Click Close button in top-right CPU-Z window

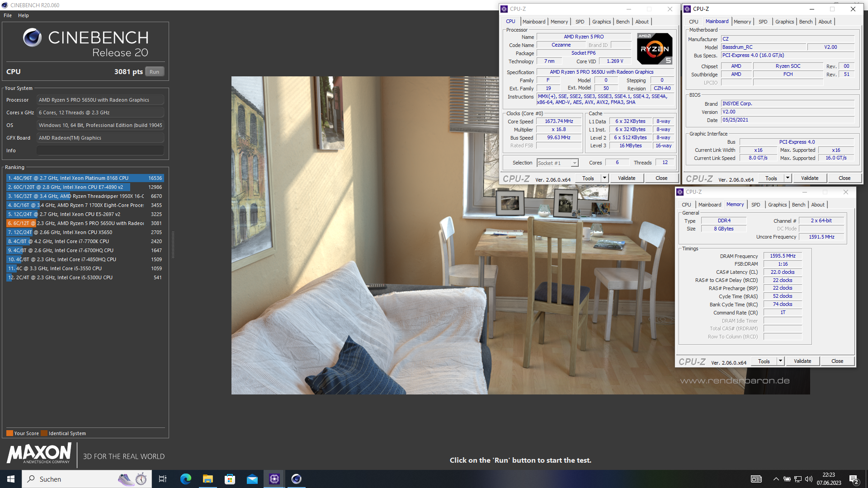click(x=844, y=178)
